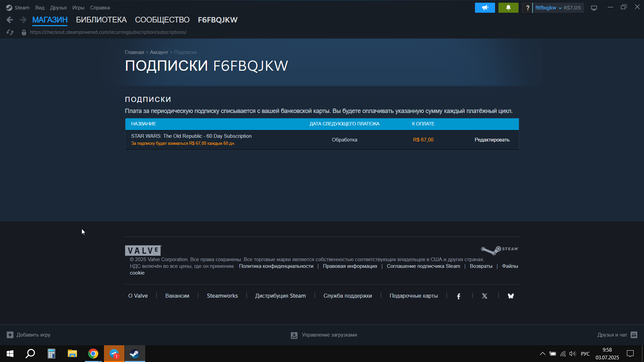Click the Добавить игру button label
Screen dimensions: 644x362
[x=34, y=335]
